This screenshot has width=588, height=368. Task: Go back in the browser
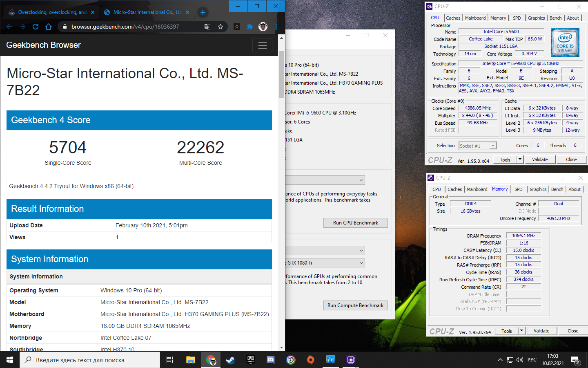(x=9, y=27)
